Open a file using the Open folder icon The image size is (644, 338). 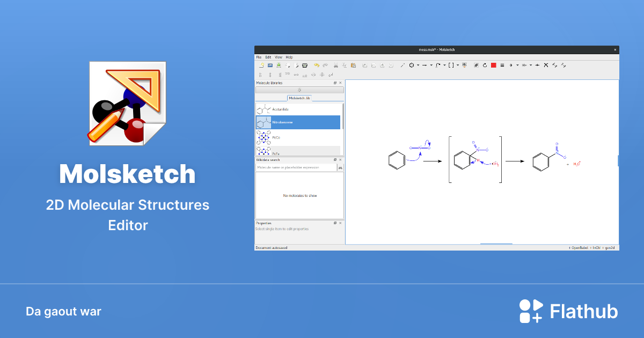(270, 65)
